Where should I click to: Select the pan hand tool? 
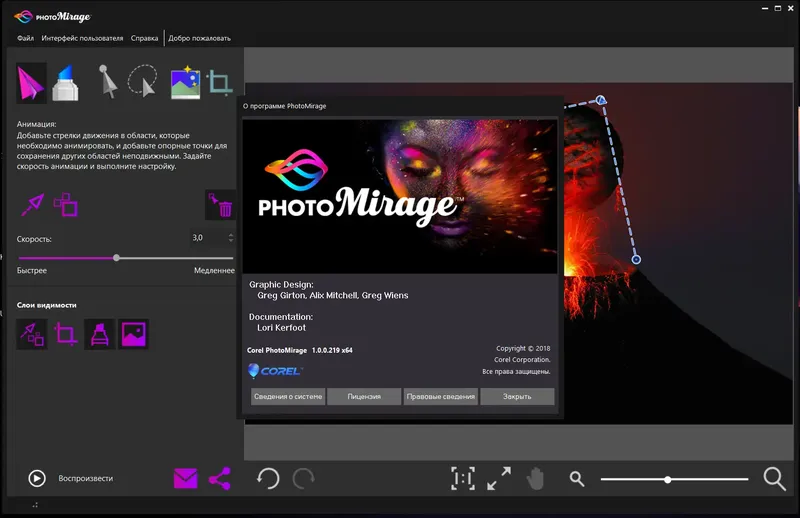(535, 479)
